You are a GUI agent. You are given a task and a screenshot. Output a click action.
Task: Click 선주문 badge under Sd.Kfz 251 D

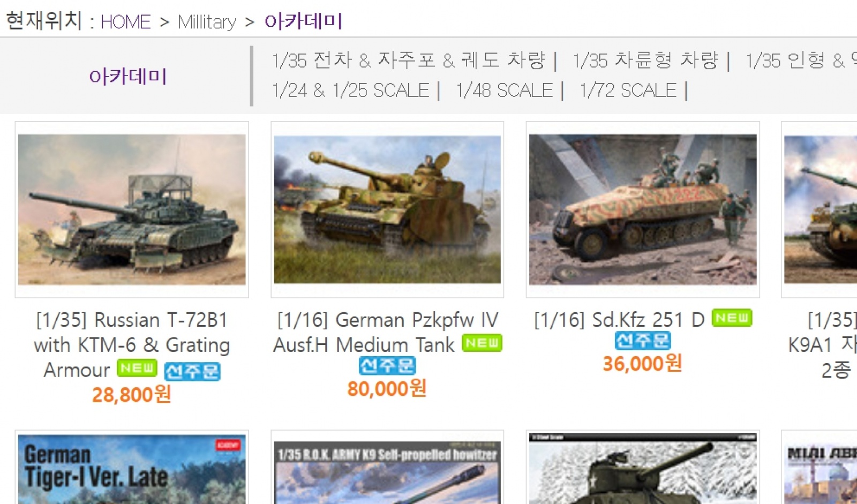pos(643,340)
